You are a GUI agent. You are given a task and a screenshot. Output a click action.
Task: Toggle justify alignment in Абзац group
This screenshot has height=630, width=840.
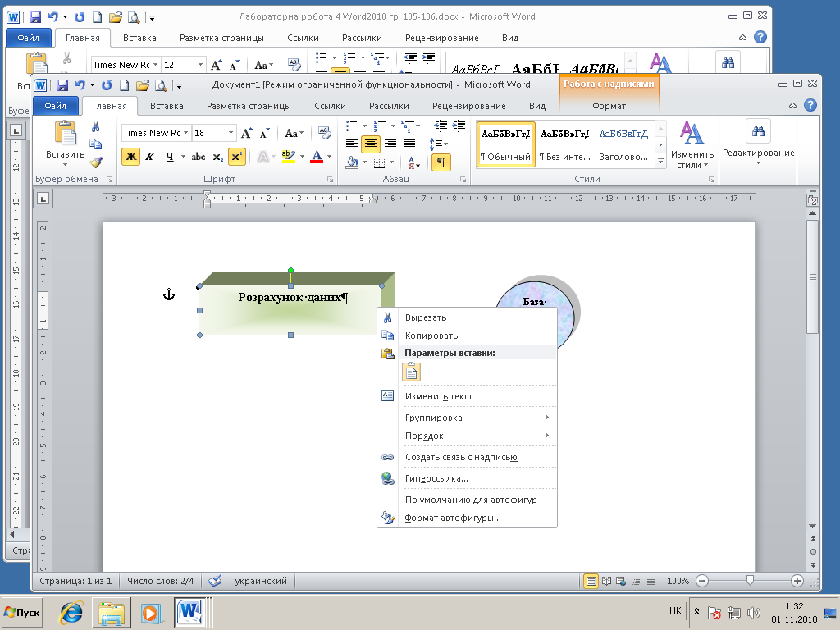409,144
